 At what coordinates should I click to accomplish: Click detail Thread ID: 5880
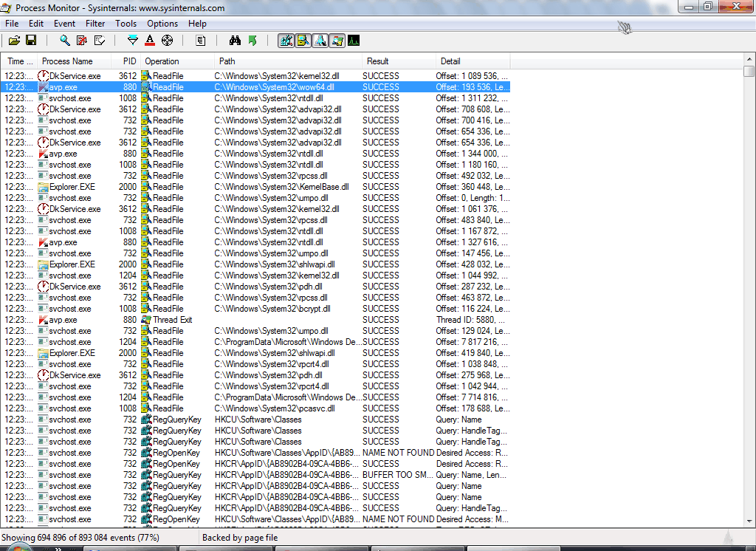(x=471, y=320)
